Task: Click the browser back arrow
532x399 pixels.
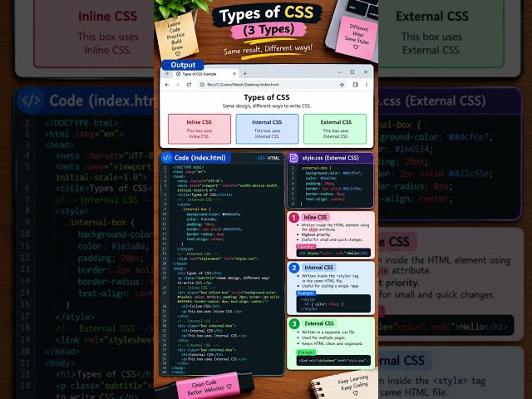Action: [x=167, y=85]
